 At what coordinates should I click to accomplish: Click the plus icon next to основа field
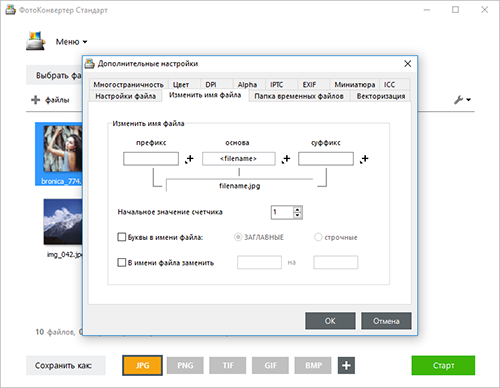(286, 159)
